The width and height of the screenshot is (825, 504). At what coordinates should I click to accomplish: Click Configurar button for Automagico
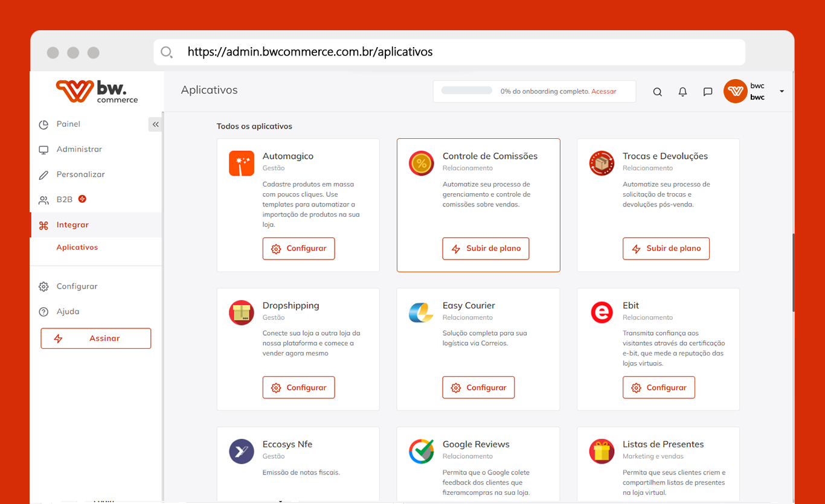pyautogui.click(x=298, y=249)
